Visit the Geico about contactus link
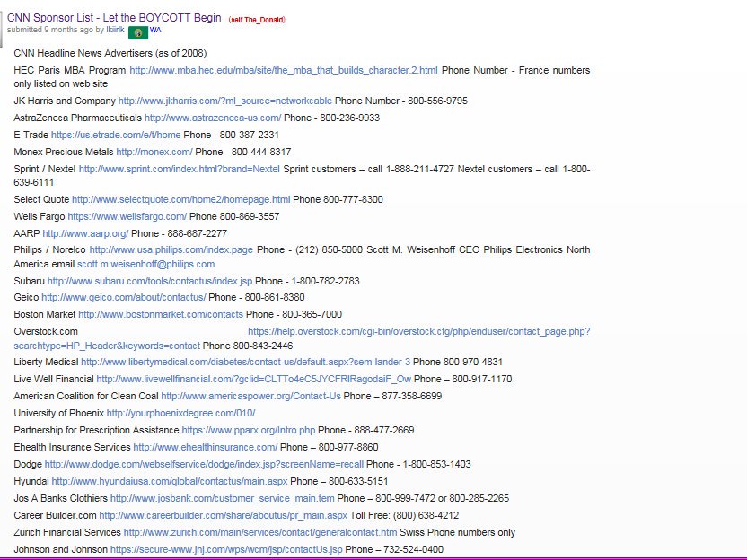747x560 pixels. coord(124,298)
